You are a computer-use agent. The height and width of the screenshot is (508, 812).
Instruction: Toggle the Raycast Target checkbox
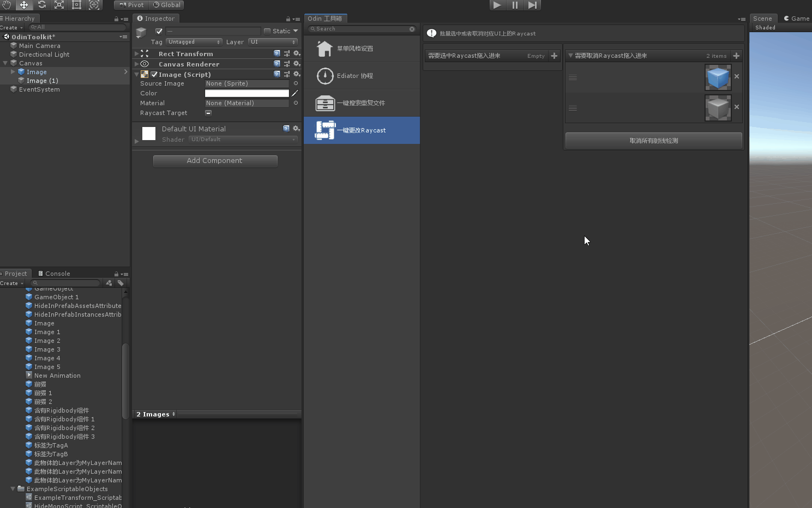coord(208,113)
